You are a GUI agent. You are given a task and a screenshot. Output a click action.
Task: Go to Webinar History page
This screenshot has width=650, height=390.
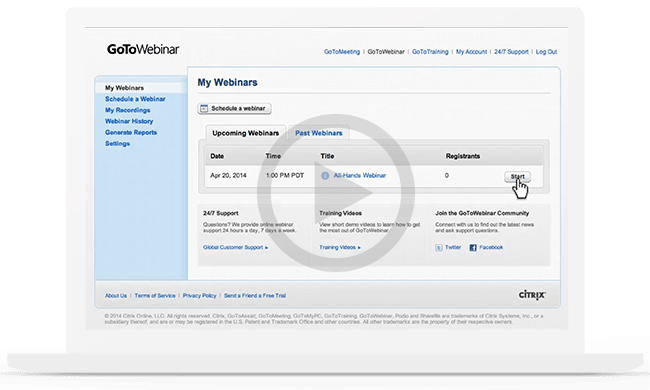(129, 121)
